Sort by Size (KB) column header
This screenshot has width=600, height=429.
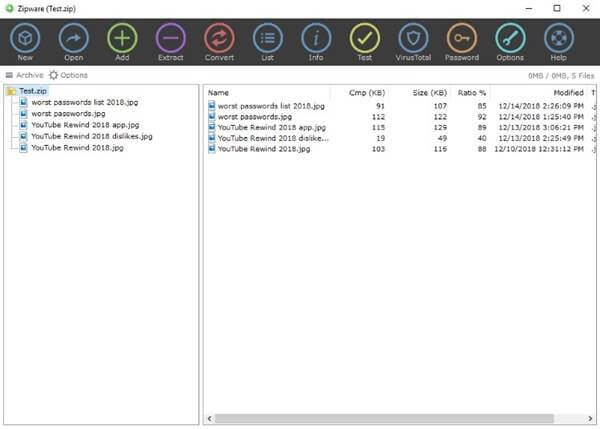click(x=429, y=93)
